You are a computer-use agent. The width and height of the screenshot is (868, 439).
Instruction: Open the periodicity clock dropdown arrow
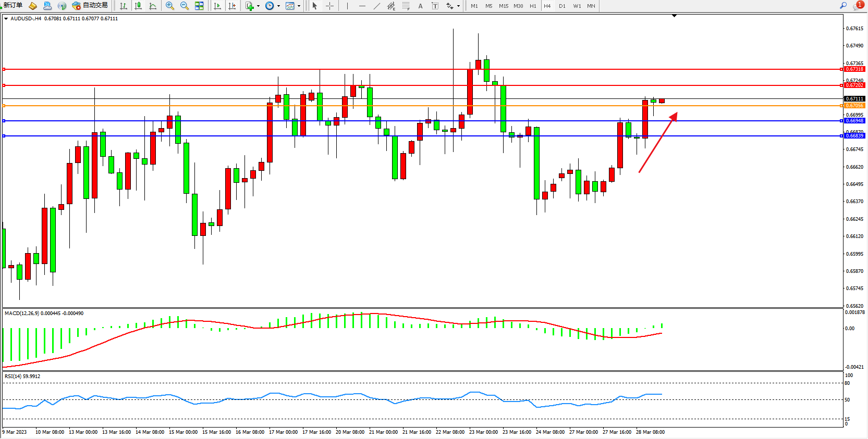(278, 6)
